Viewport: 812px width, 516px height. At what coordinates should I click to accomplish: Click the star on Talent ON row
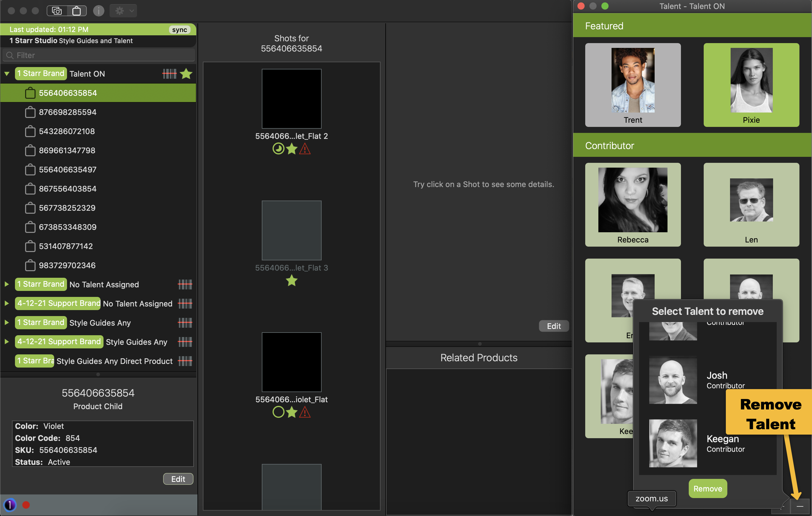(186, 74)
